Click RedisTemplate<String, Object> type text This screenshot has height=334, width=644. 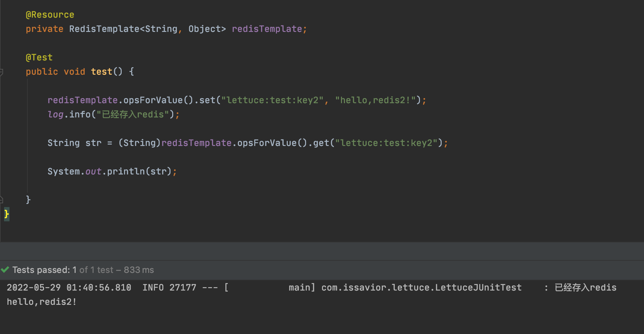pyautogui.click(x=147, y=29)
